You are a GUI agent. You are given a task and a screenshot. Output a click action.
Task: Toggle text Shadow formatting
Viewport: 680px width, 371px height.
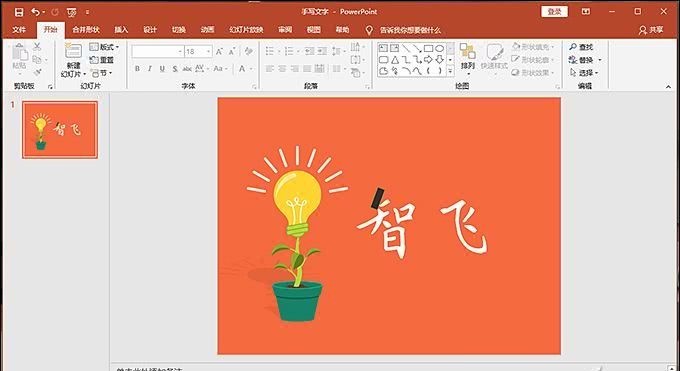pos(175,69)
